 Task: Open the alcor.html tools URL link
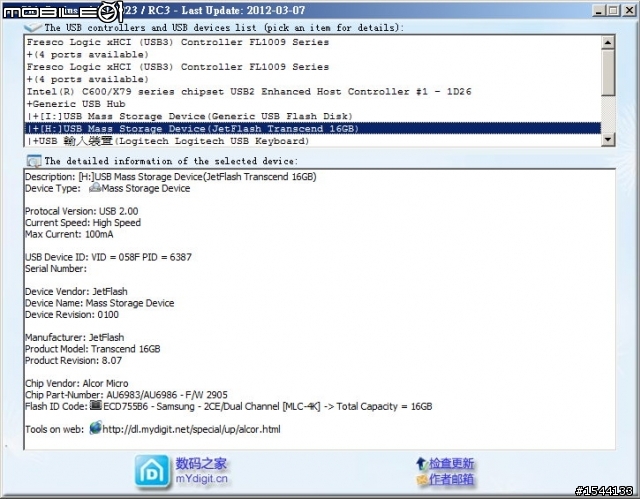coord(191,429)
